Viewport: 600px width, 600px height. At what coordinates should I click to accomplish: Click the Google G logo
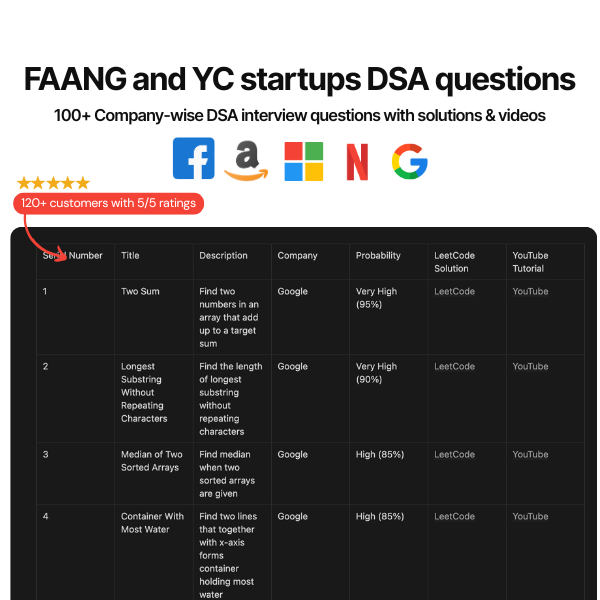tap(410, 161)
